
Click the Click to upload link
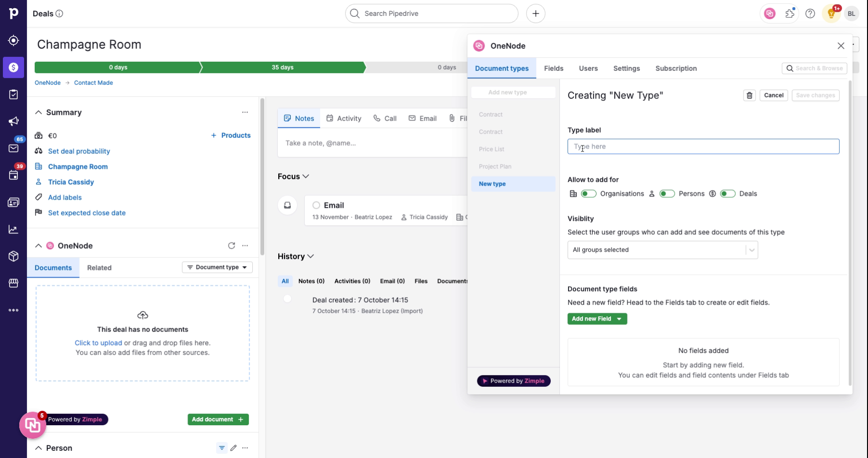[98, 343]
